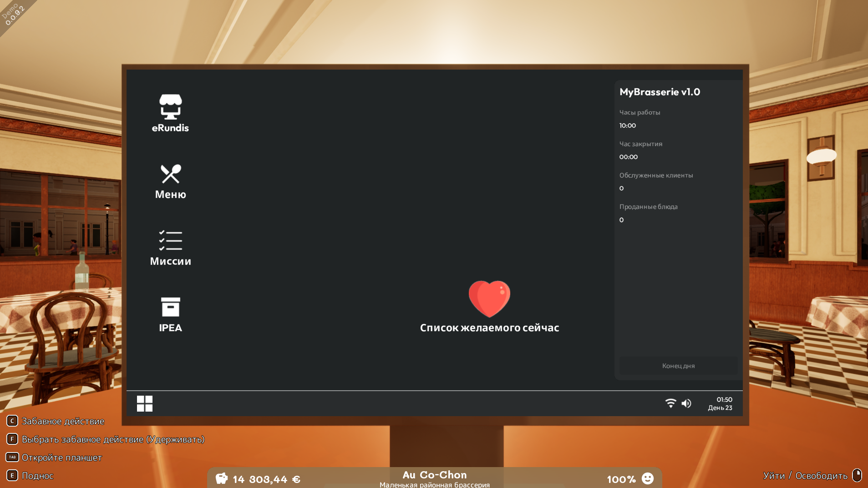
Task: Click the Список желаемого сейчас label
Action: coord(489,328)
